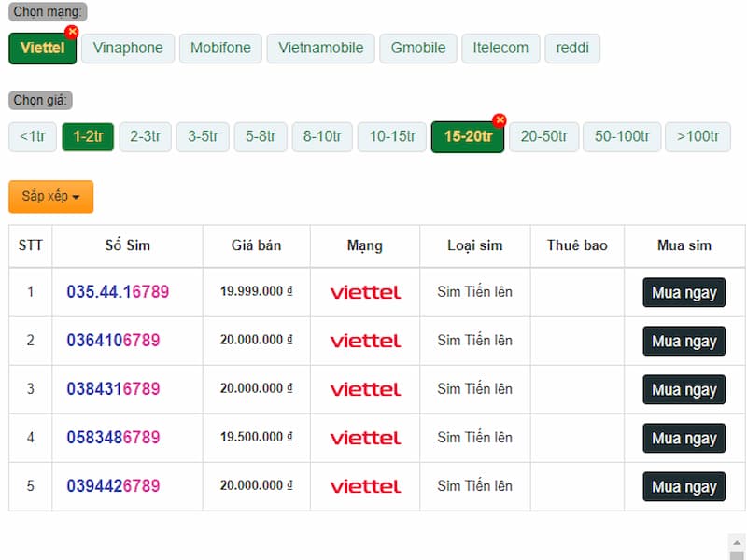Open SIM number 0583486789
The height and width of the screenshot is (560, 747).
click(x=113, y=438)
